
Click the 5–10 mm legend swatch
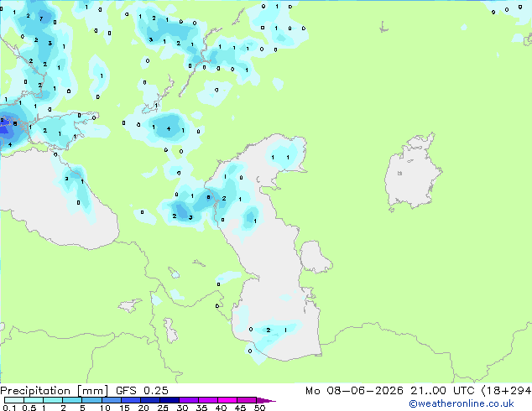click(x=92, y=400)
